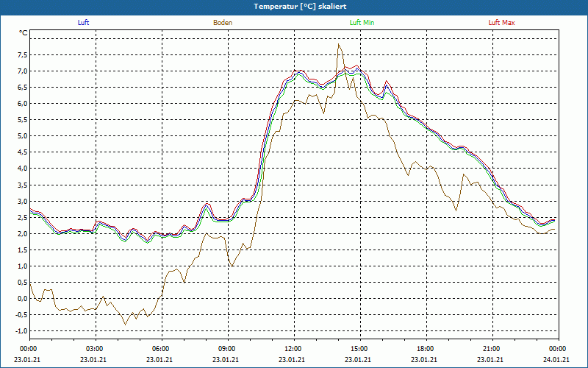This screenshot has height=368, width=588.
Task: Click the '03:00' time label
Action: [x=96, y=349]
